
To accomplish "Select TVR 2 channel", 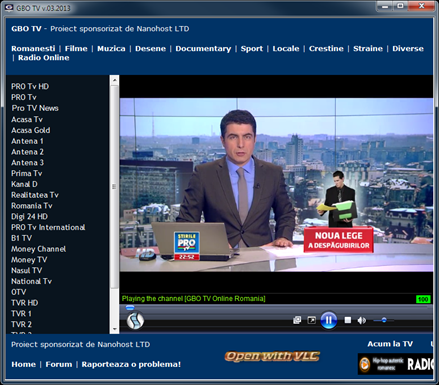I will 21,324.
